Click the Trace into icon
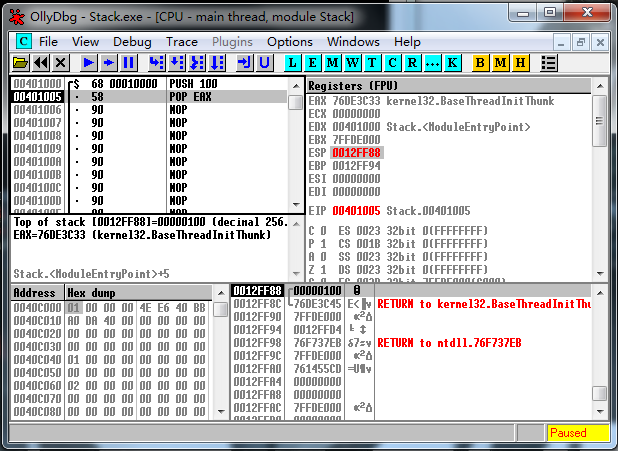Viewport: 618px width, 451px height. tap(197, 63)
